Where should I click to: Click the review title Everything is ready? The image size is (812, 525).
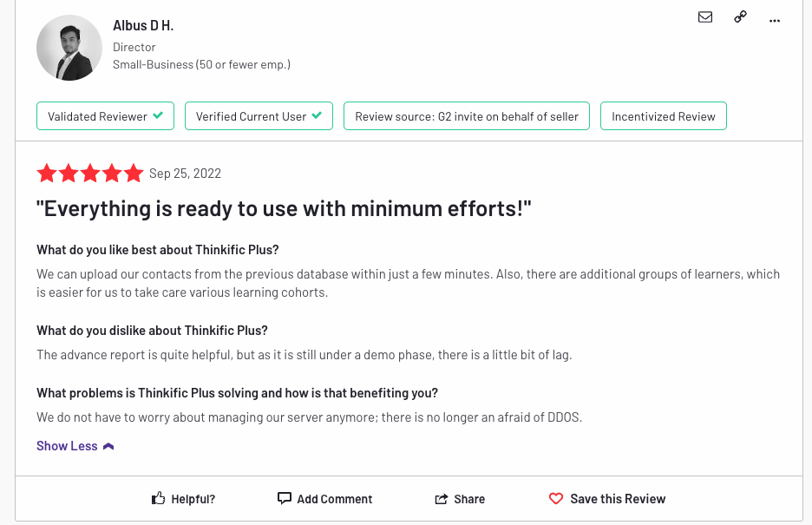[x=284, y=208]
